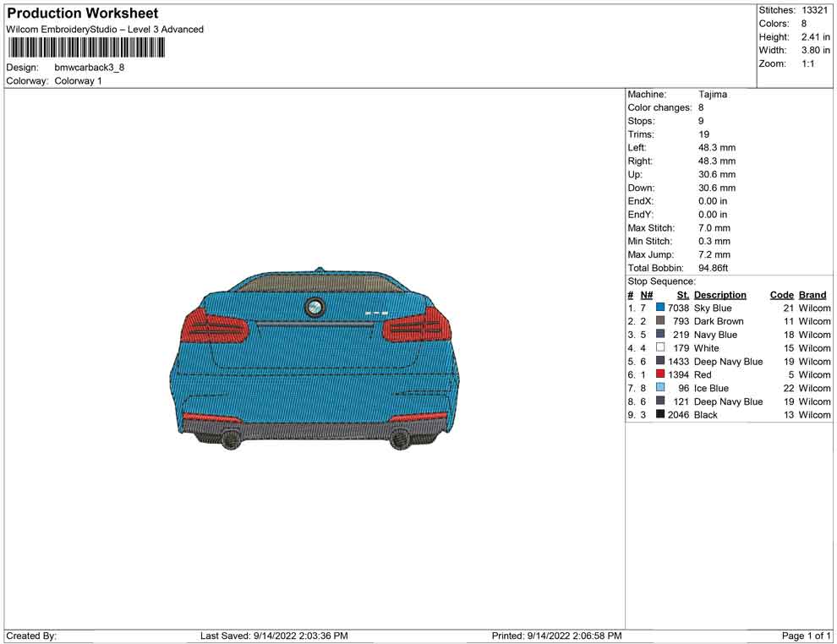Click the White color swatch
This screenshot has width=837, height=644.
point(660,347)
